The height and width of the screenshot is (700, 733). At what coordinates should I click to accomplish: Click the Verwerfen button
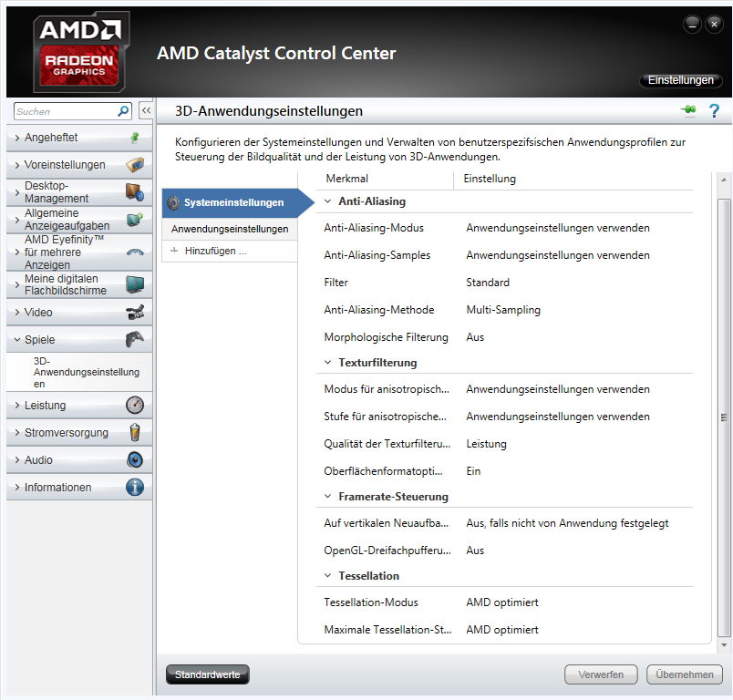point(601,674)
